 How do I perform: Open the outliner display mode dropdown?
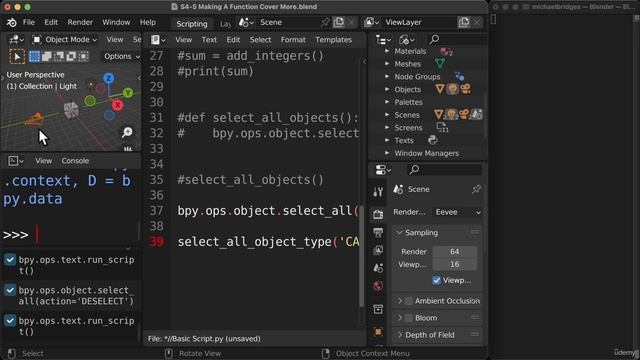pos(383,40)
